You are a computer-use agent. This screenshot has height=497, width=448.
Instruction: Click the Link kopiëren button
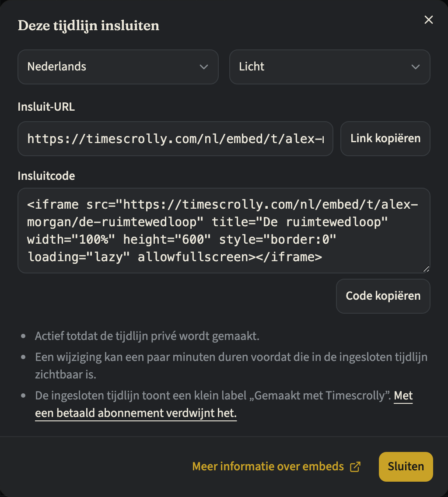[385, 139]
